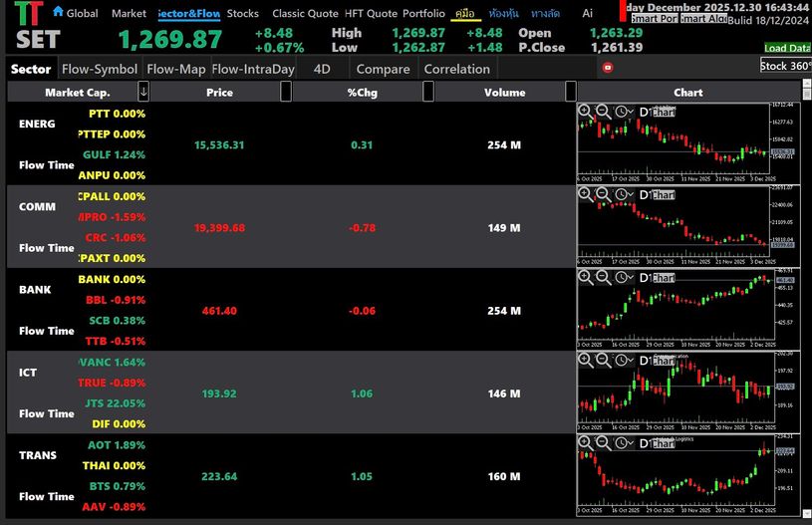Zoom in on the BANK sector chart

click(x=586, y=277)
